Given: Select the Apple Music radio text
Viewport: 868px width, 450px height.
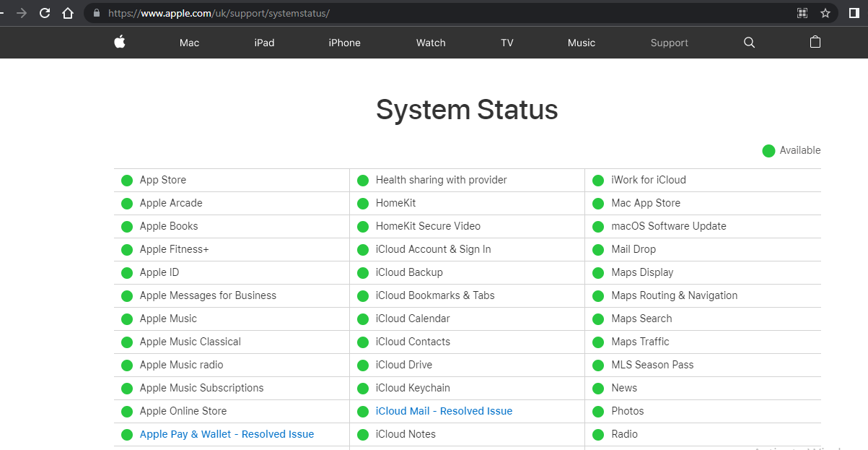Looking at the screenshot, I should pos(182,365).
